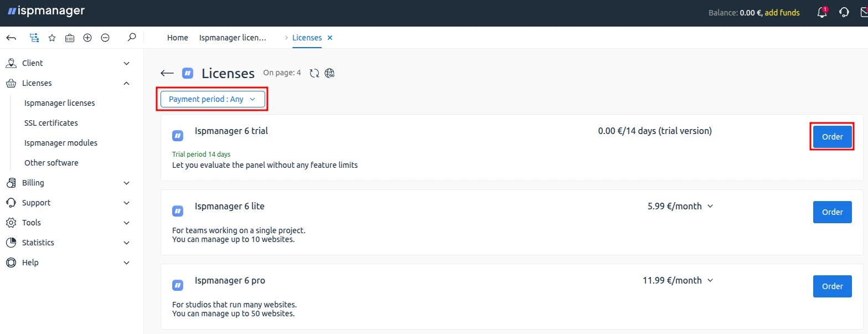Expand the Support section chevron
The height and width of the screenshot is (334, 868).
coord(126,203)
